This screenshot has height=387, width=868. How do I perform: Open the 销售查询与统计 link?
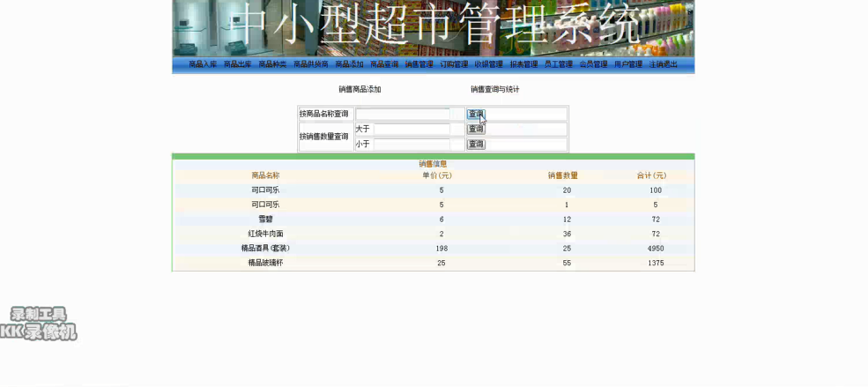pyautogui.click(x=495, y=89)
